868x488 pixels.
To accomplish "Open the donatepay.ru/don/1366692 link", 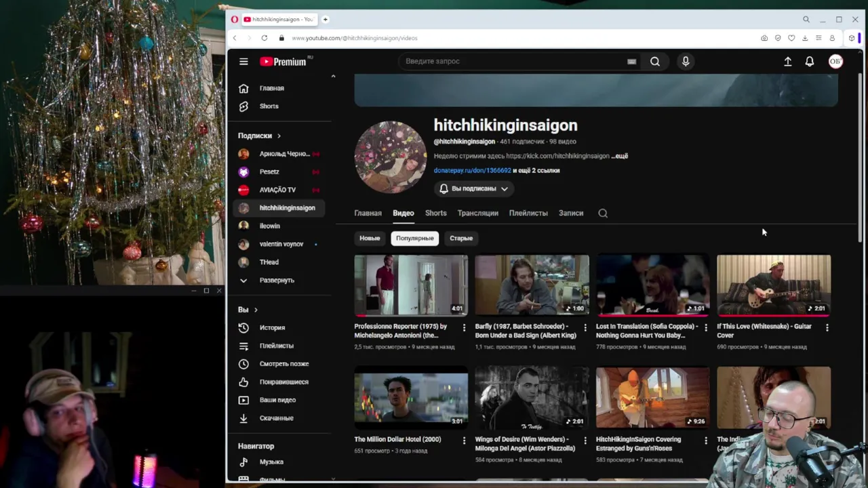I will [x=473, y=171].
